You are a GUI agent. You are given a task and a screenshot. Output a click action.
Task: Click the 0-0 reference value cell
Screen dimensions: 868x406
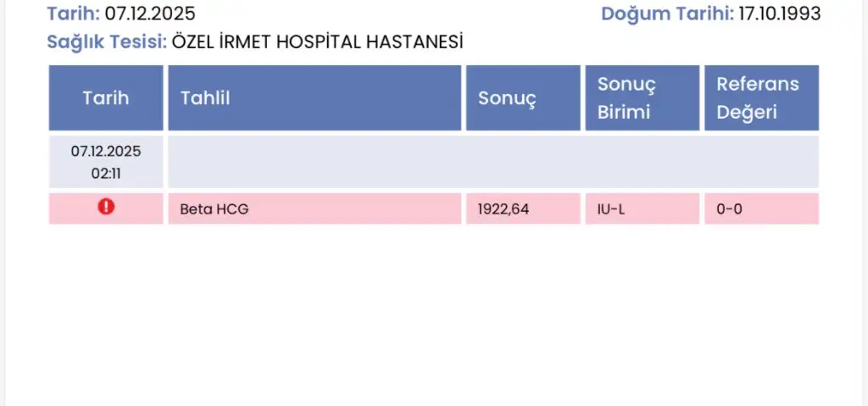click(x=729, y=209)
